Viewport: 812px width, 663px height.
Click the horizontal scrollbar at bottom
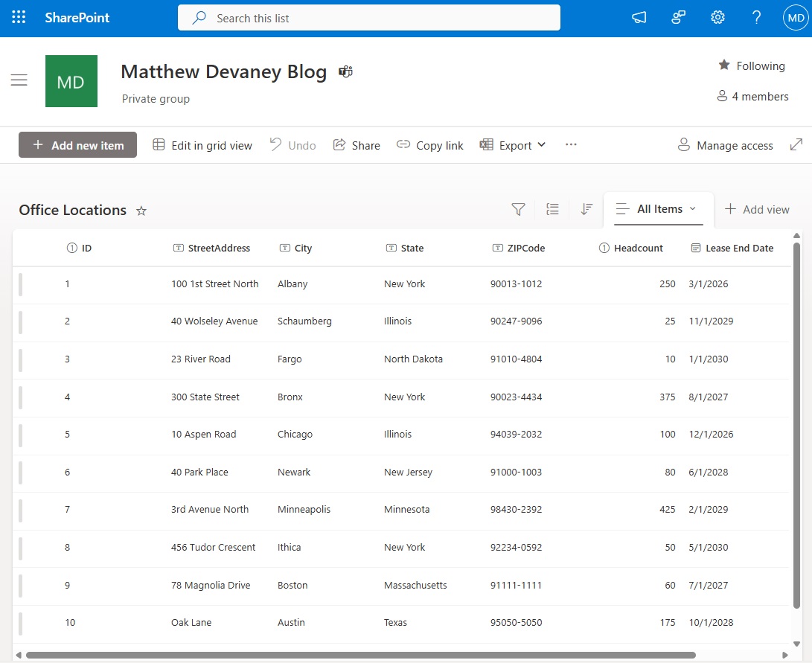(360, 656)
